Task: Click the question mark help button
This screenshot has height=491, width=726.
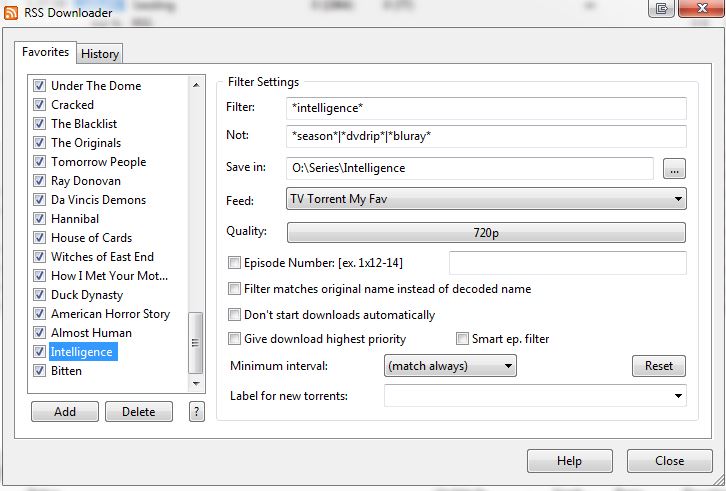Action: pos(196,411)
